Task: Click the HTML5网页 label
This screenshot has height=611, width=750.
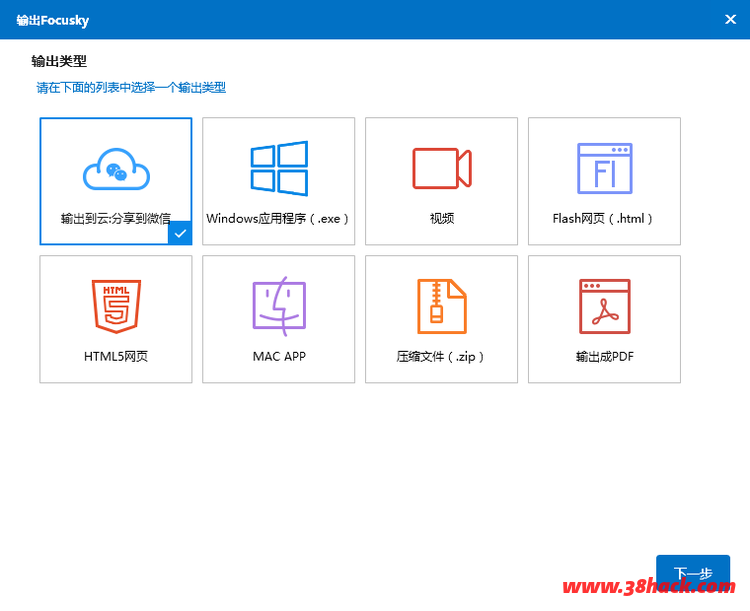Action: click(x=116, y=356)
